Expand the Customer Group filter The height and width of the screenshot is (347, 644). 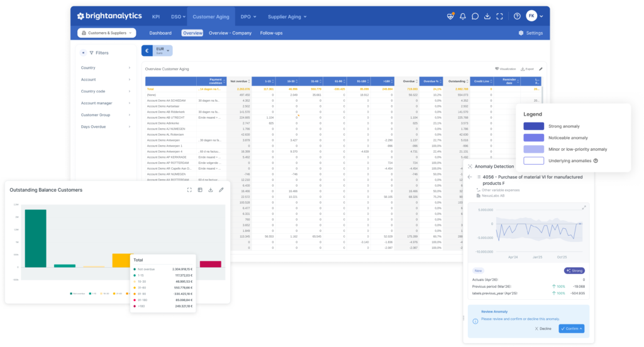pos(106,115)
